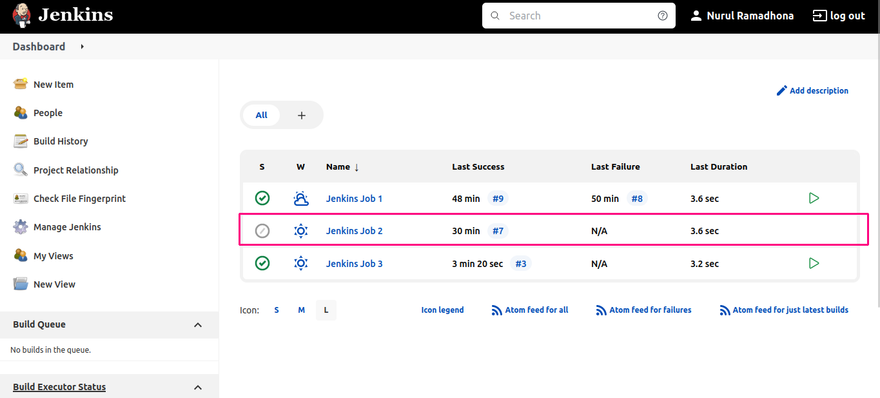Image resolution: width=880 pixels, height=398 pixels.
Task: Click the sunny weather icon for Jenkins Job 3
Action: pos(301,263)
